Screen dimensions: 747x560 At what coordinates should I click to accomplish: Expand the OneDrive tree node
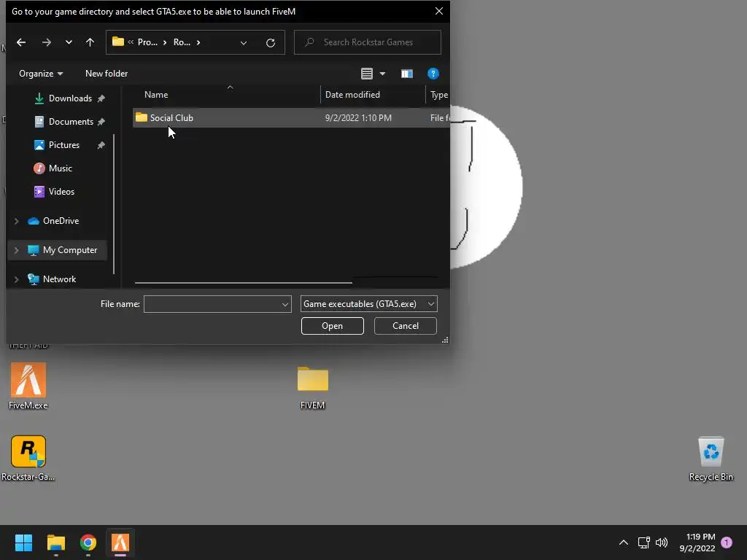pyautogui.click(x=16, y=221)
